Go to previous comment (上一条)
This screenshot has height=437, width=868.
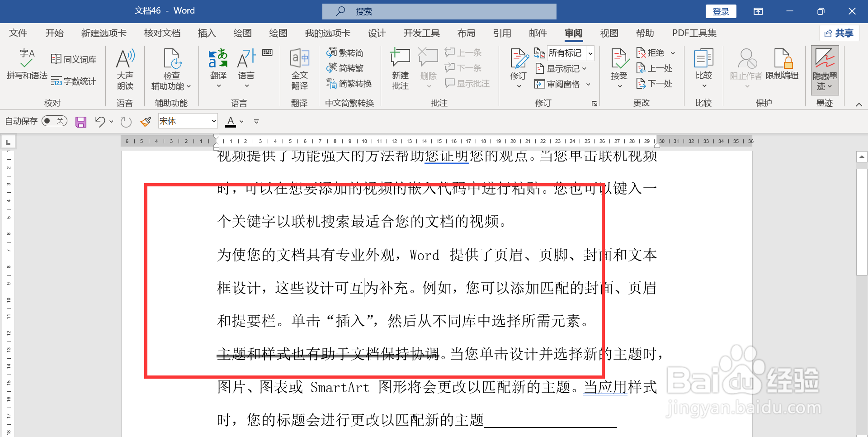(x=463, y=52)
